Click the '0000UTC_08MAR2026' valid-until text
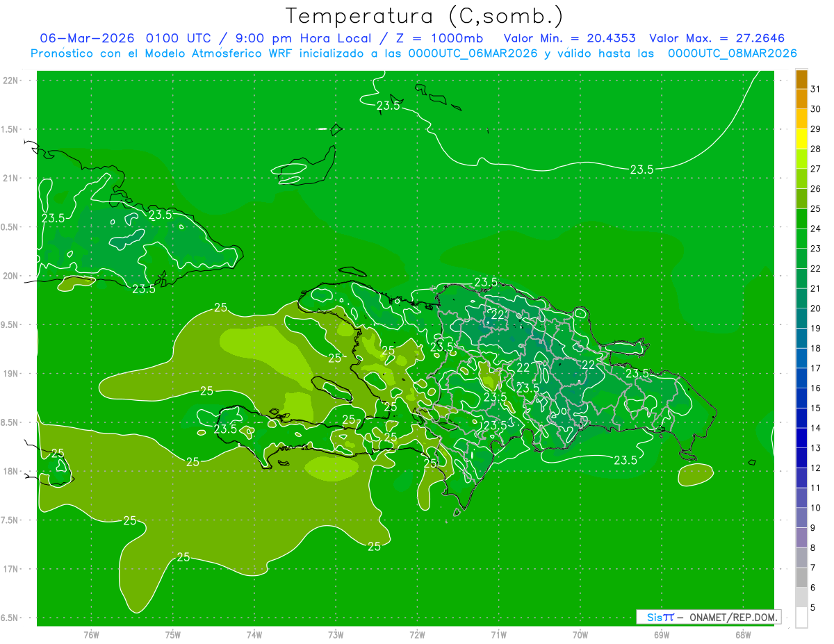The width and height of the screenshot is (834, 644). tap(732, 53)
